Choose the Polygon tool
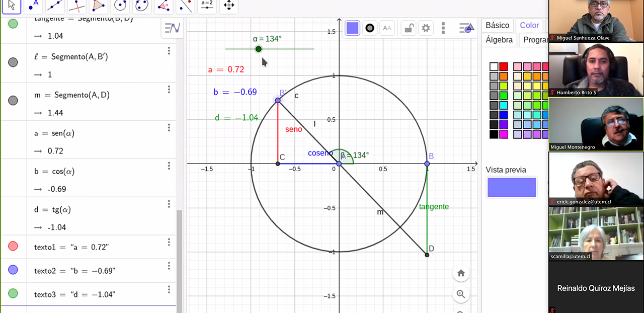The height and width of the screenshot is (313, 644). point(99,6)
